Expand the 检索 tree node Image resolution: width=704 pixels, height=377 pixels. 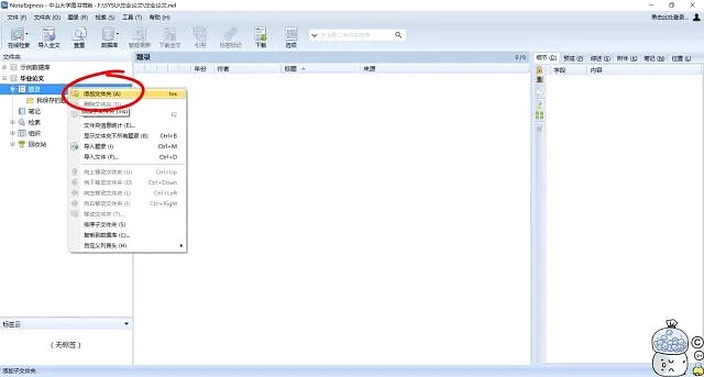click(13, 122)
